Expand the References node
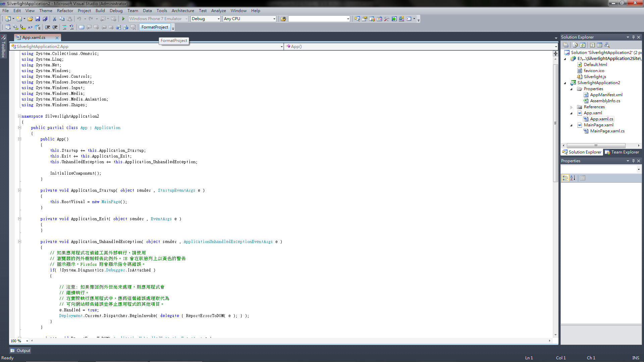 coord(572,107)
